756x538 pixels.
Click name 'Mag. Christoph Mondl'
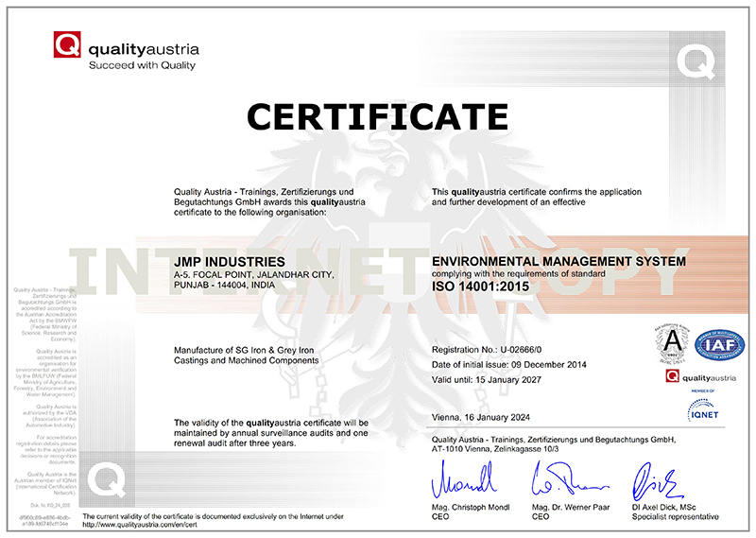pyautogui.click(x=471, y=507)
